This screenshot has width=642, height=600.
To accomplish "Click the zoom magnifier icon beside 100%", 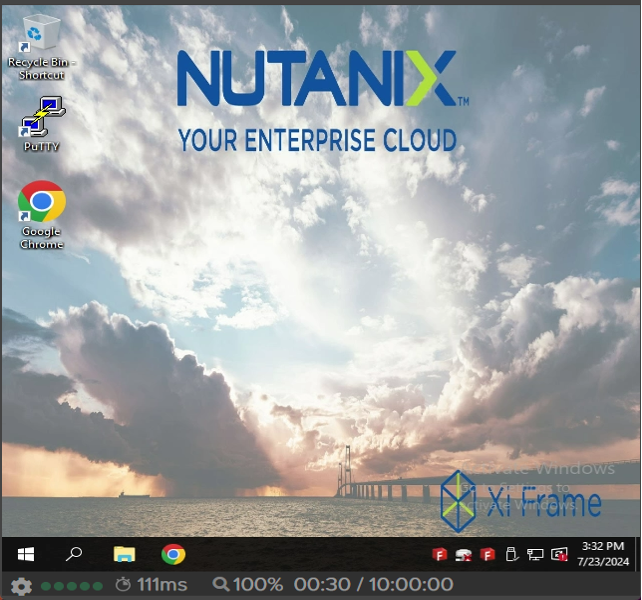I will (221, 584).
